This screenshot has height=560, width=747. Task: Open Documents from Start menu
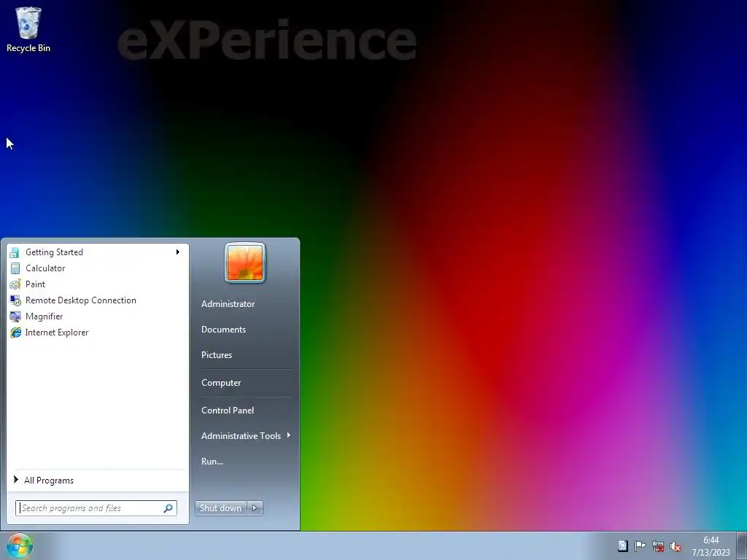coord(223,330)
